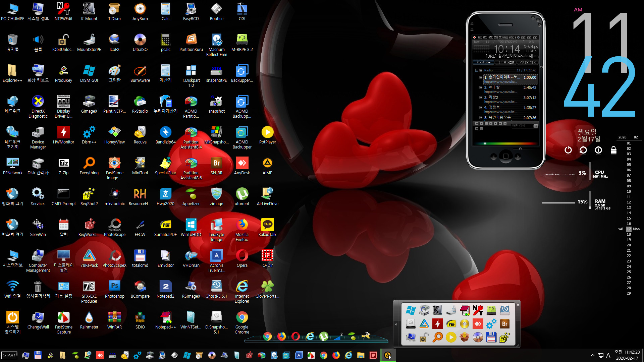The height and width of the screenshot is (362, 644).
Task: Click the restart icon in widget
Action: (583, 150)
